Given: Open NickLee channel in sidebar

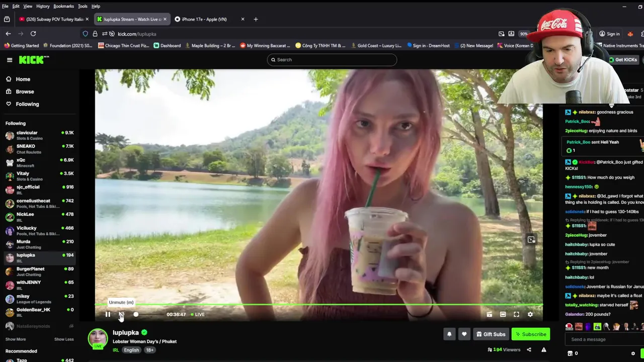Looking at the screenshot, I should click(x=39, y=217).
